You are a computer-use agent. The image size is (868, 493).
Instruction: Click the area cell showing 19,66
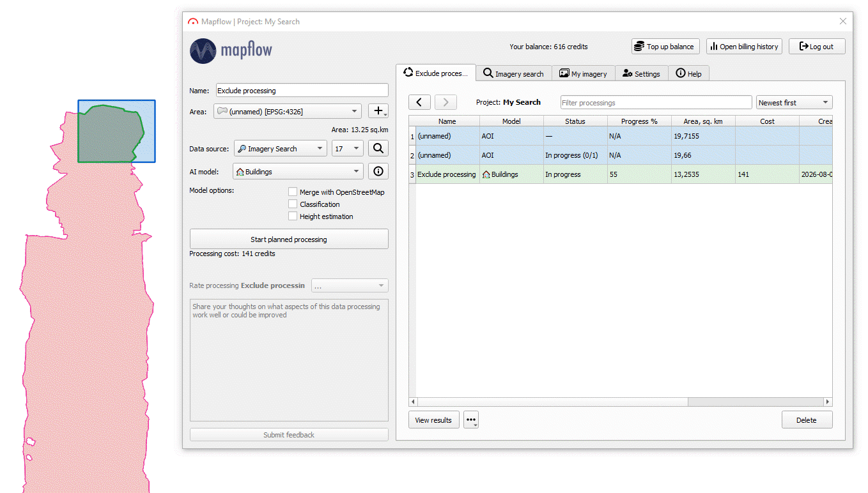pyautogui.click(x=703, y=155)
